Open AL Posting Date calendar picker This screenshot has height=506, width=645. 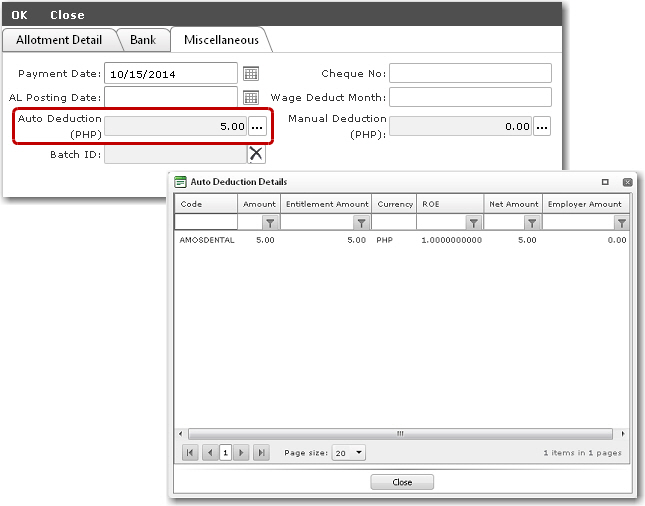click(251, 98)
